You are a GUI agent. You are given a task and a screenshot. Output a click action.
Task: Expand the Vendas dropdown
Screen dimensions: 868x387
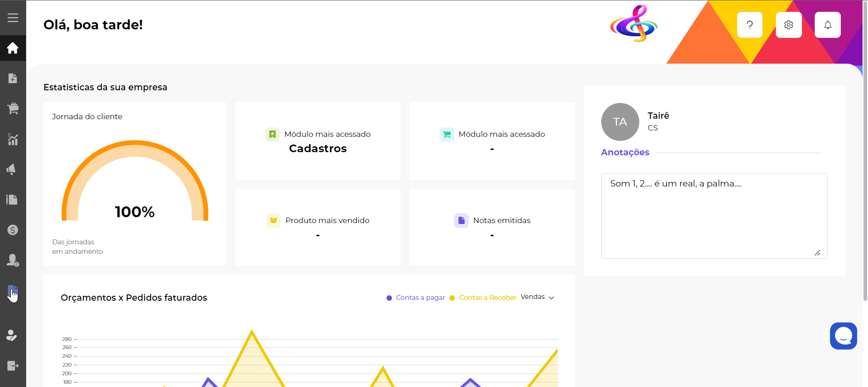click(x=537, y=297)
